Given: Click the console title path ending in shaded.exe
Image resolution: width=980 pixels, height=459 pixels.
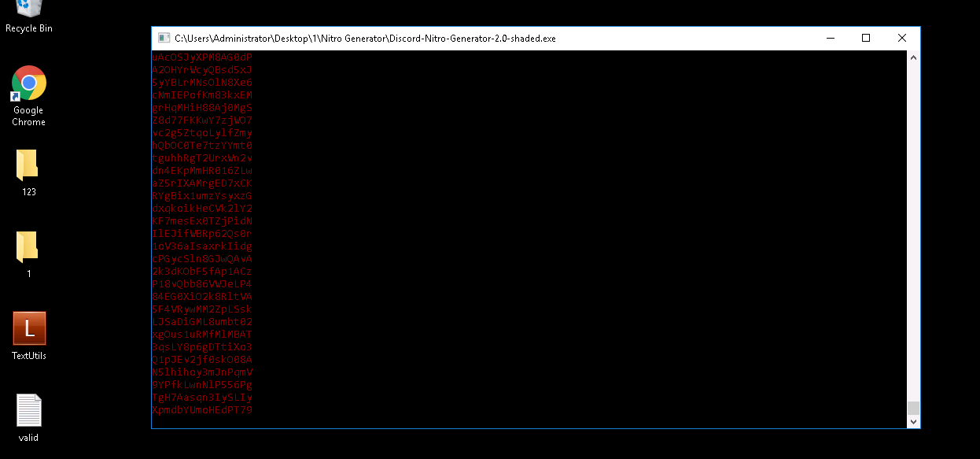Looking at the screenshot, I should tap(365, 38).
